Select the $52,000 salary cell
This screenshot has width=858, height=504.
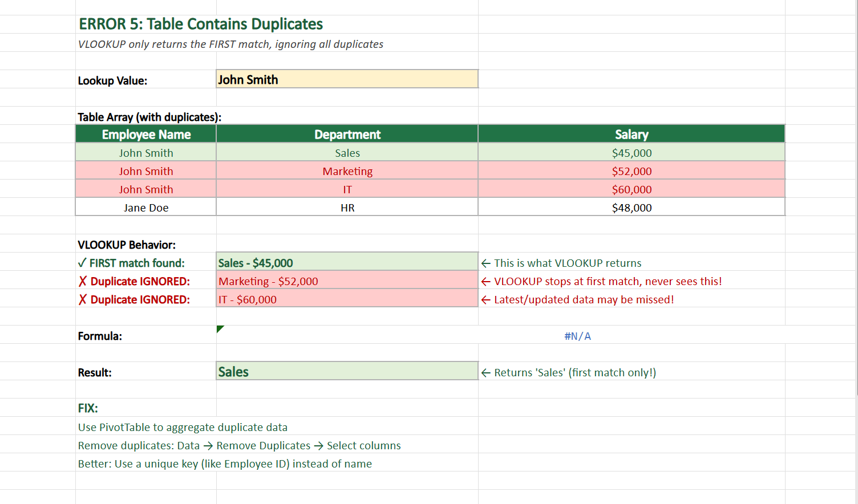click(x=632, y=171)
